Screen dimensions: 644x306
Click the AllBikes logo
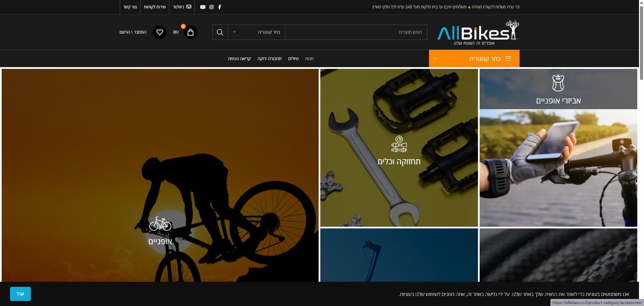(x=478, y=33)
